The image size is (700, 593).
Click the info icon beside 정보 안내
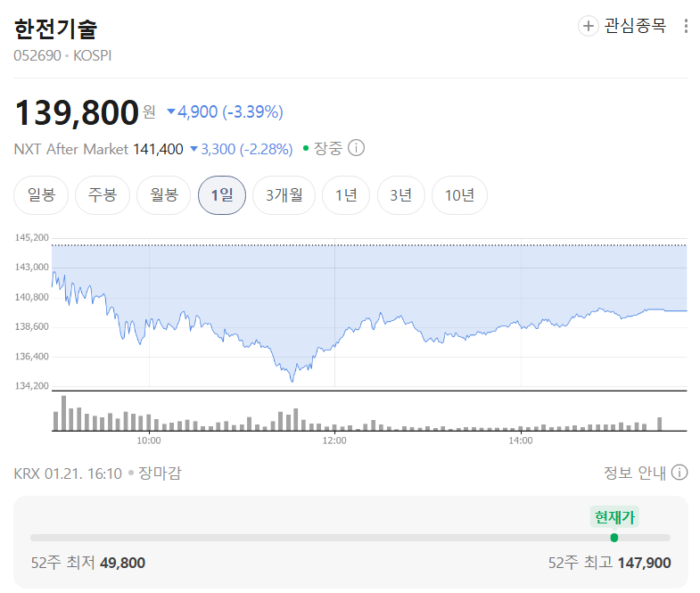tap(679, 473)
